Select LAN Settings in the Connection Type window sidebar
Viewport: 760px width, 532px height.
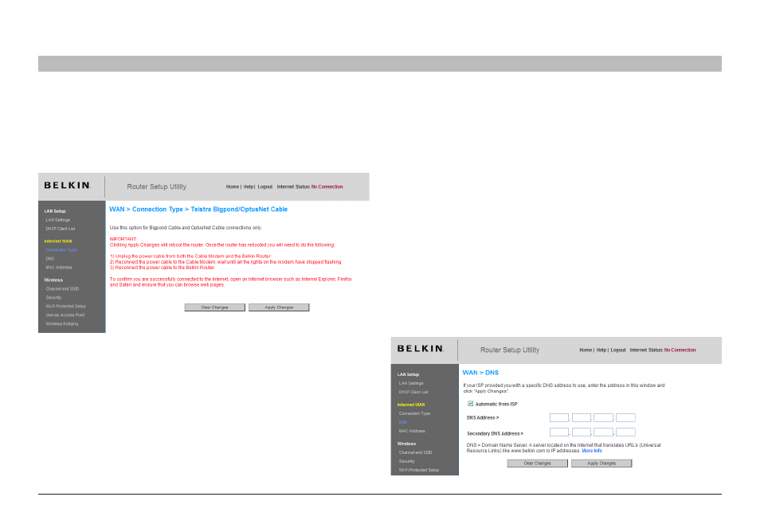pyautogui.click(x=58, y=220)
